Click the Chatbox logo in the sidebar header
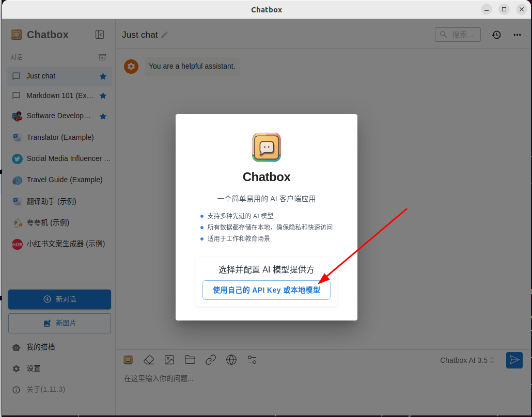 pos(17,35)
